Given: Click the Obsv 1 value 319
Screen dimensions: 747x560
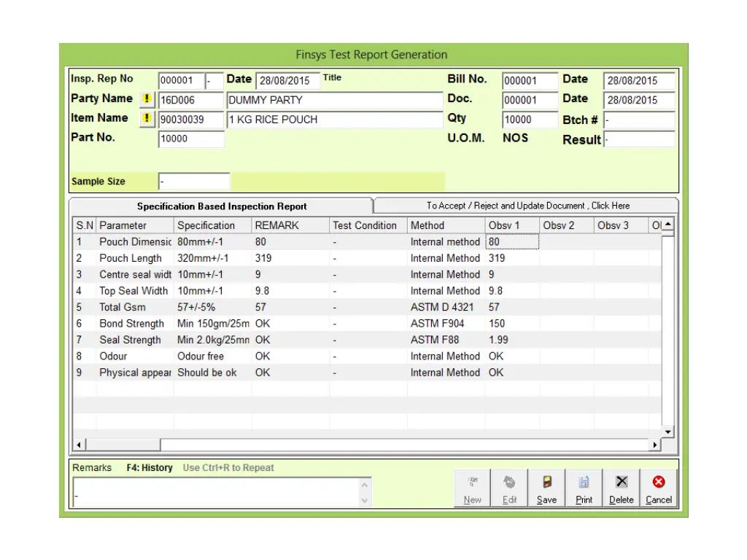Looking at the screenshot, I should tap(513, 258).
